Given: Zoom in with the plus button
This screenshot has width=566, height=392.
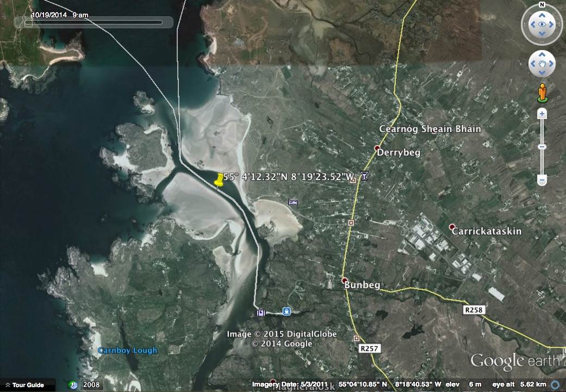Looking at the screenshot, I should (x=542, y=114).
